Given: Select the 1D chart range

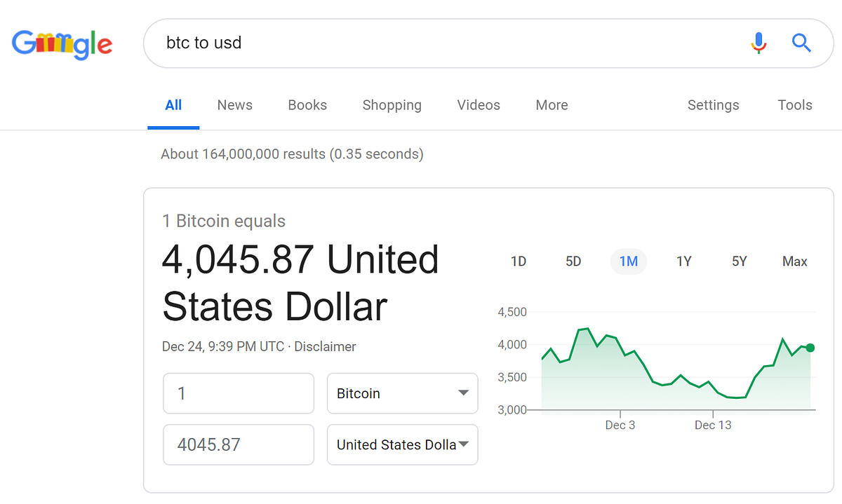Looking at the screenshot, I should tap(519, 261).
